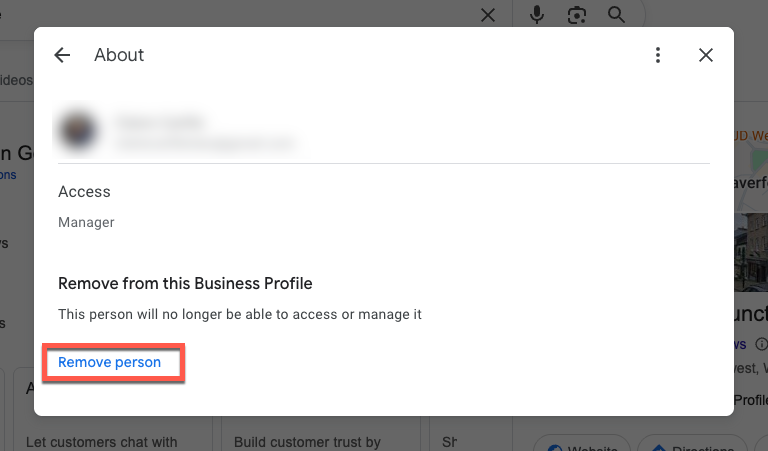
Task: Open the three-dot more options menu
Action: pyautogui.click(x=657, y=56)
